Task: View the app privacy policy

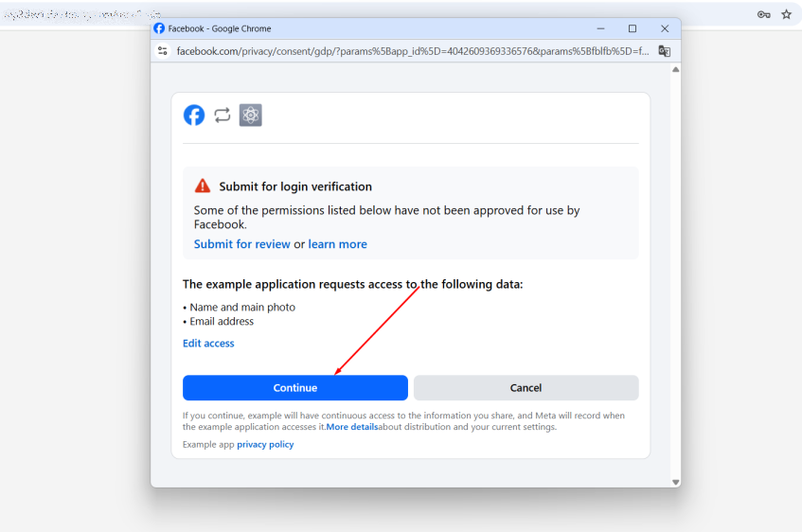Action: point(265,445)
